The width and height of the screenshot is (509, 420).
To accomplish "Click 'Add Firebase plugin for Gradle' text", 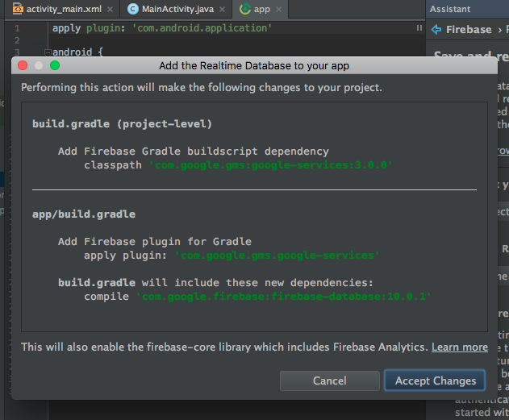I will click(x=155, y=242).
